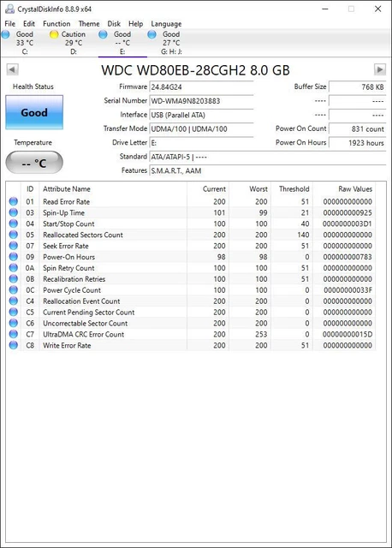Image resolution: width=392 pixels, height=548 pixels.
Task: Click the Interface field USB (Parallel ATA)
Action: pyautogui.click(x=202, y=115)
